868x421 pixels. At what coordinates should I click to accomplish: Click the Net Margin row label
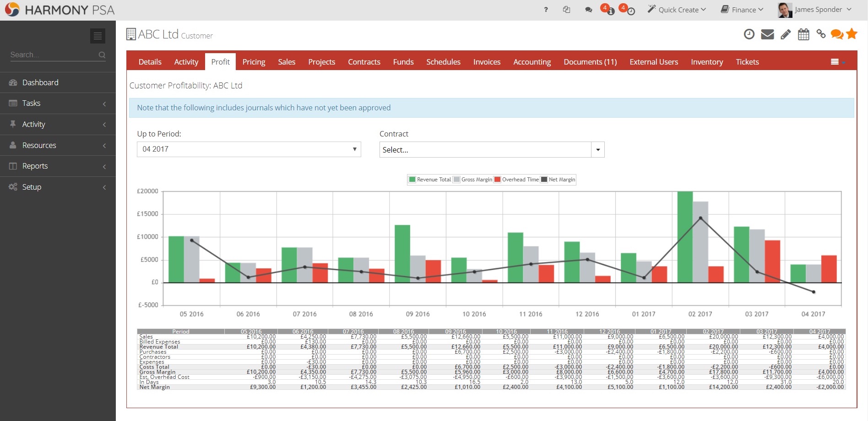tap(155, 387)
